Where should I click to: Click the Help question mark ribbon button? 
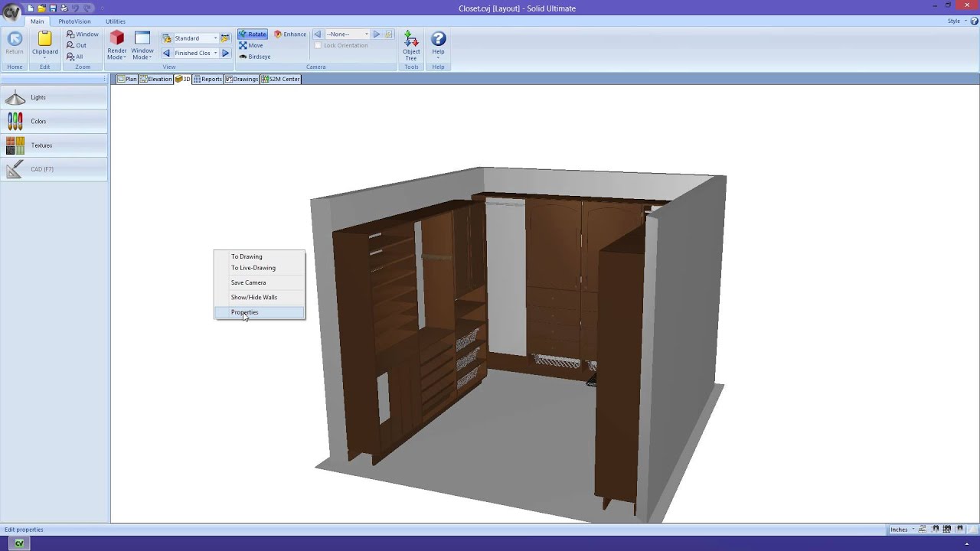click(438, 44)
